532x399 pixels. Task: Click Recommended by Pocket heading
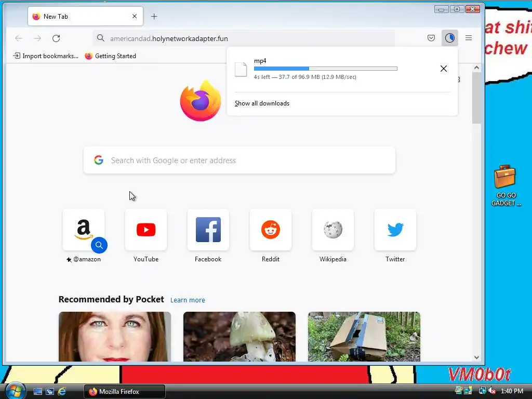[x=111, y=299]
